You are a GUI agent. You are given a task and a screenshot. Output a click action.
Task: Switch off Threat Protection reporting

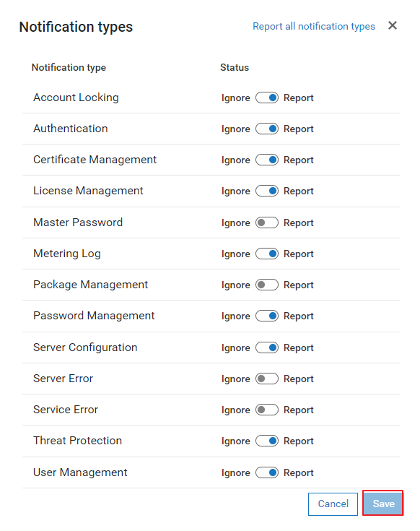267,441
